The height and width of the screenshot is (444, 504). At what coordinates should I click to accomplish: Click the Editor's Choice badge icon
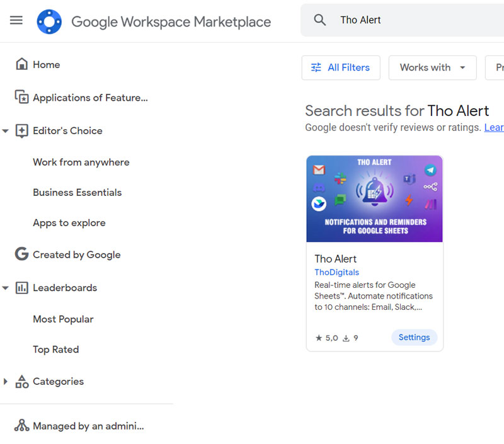pyautogui.click(x=21, y=130)
